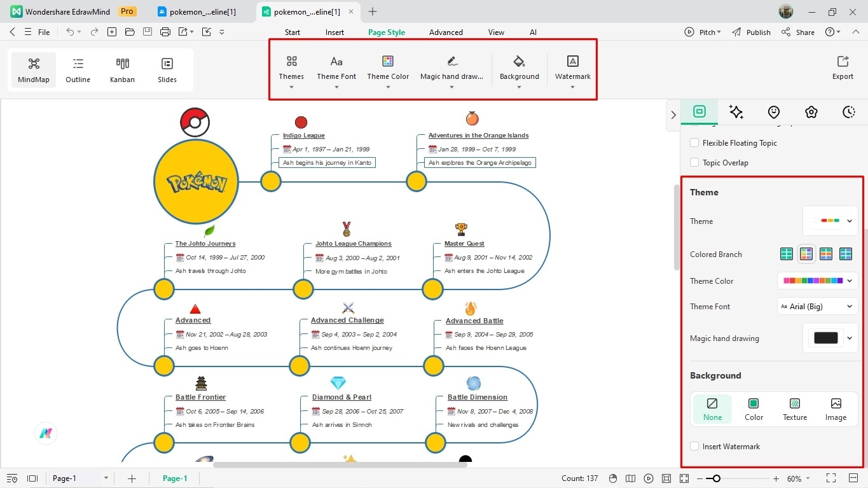This screenshot has height=488, width=868.
Task: Click the user profile avatar
Action: pos(786,11)
